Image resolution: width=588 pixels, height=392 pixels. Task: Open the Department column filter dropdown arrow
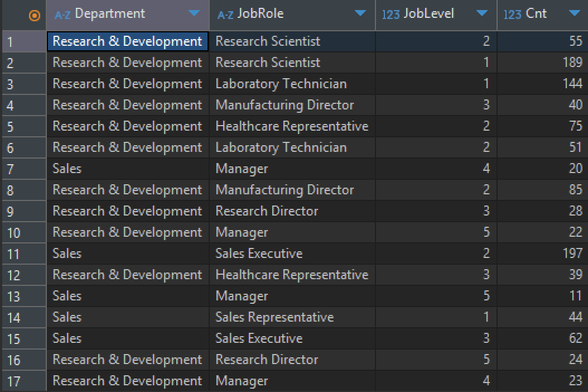tap(194, 13)
